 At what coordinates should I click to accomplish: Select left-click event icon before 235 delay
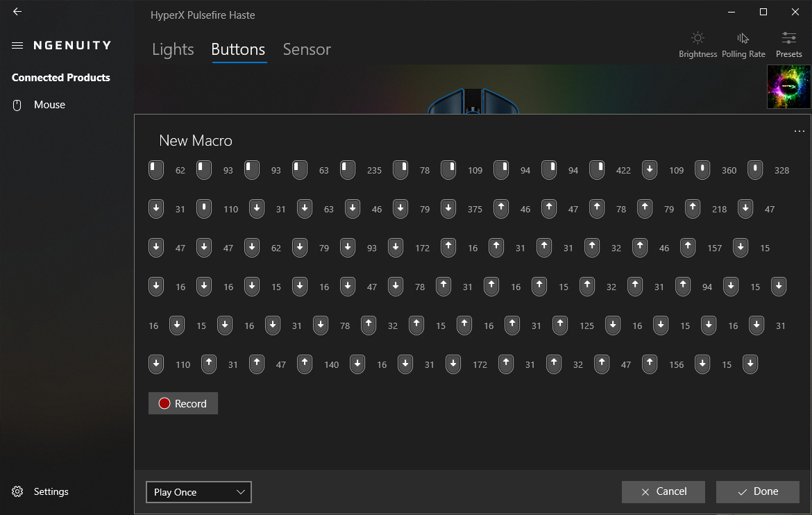pyautogui.click(x=348, y=170)
